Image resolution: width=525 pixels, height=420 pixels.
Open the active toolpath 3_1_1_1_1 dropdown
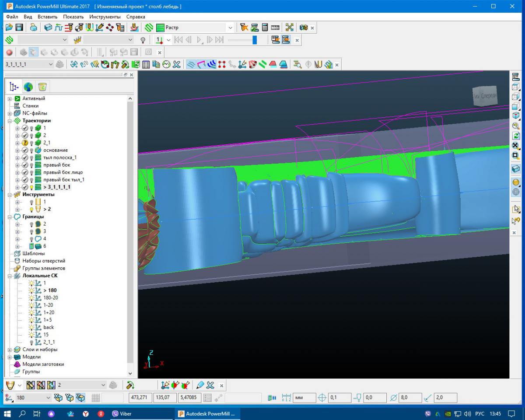(x=51, y=65)
